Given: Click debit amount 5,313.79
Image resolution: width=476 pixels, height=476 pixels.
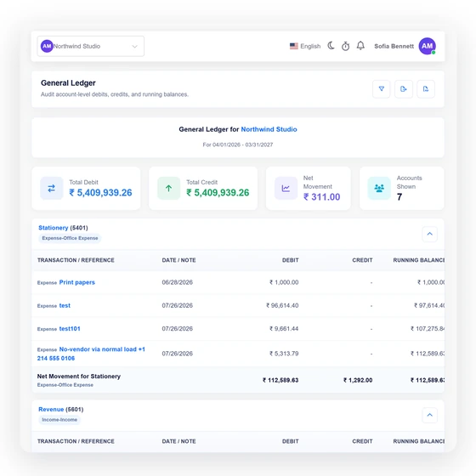Looking at the screenshot, I should (284, 354).
